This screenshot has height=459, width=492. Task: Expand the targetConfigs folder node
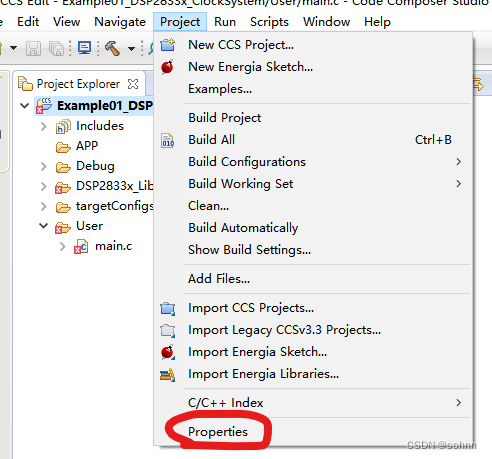(x=44, y=206)
